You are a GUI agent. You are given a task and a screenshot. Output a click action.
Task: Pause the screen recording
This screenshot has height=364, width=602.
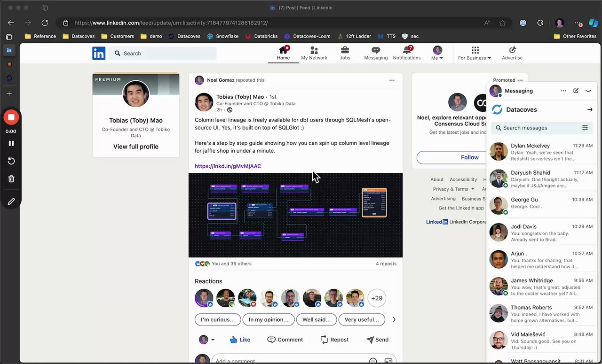[x=11, y=143]
